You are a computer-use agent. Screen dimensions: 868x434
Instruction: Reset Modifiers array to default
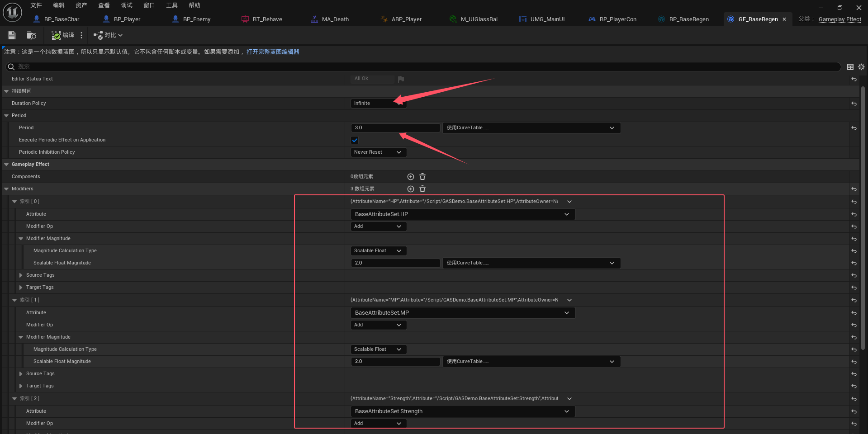click(854, 189)
